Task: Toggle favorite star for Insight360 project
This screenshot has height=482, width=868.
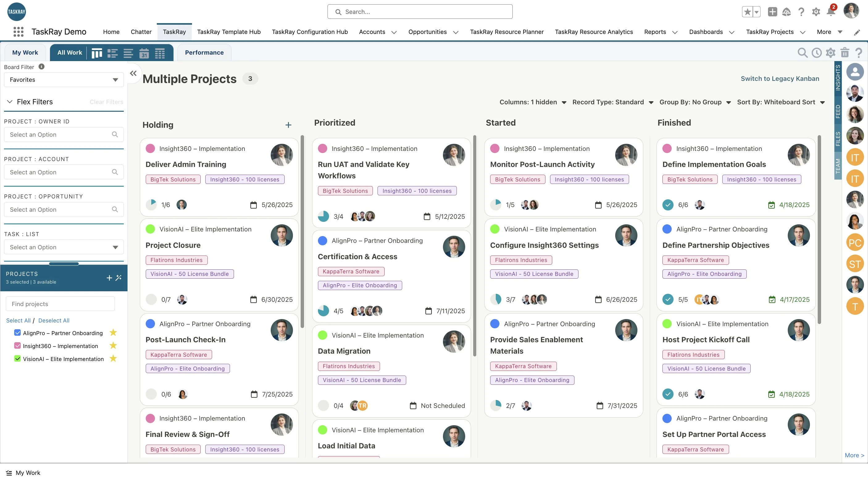Action: pyautogui.click(x=113, y=346)
